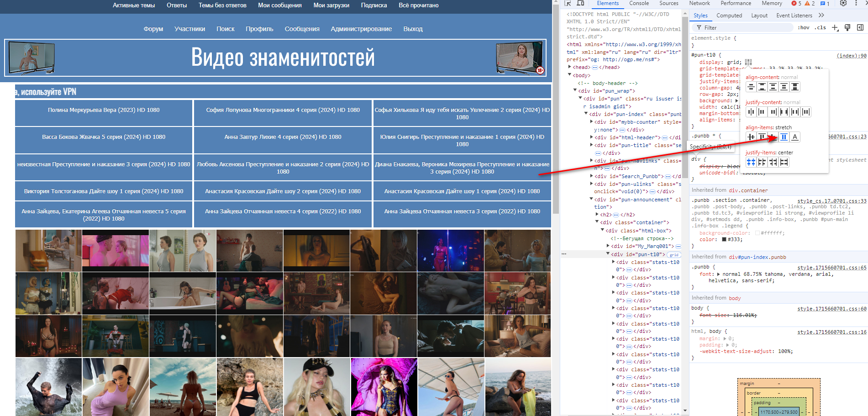
Task: Select align-content space-between icon
Action: pyautogui.click(x=762, y=87)
